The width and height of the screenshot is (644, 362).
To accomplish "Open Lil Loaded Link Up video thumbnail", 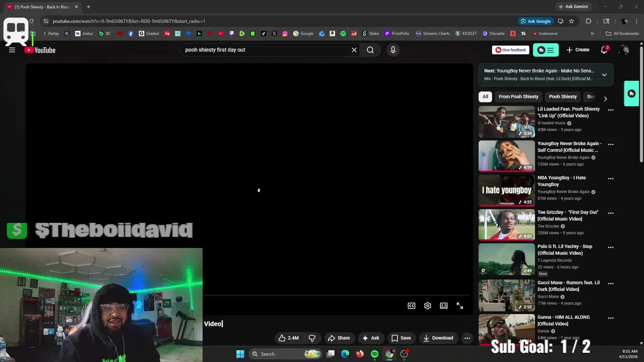I will (x=507, y=122).
